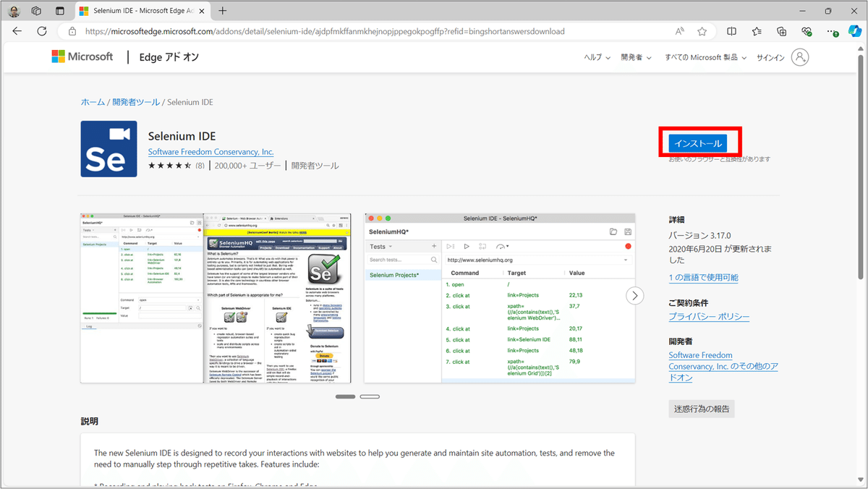
Task: Open the split screen icon
Action: 732,31
